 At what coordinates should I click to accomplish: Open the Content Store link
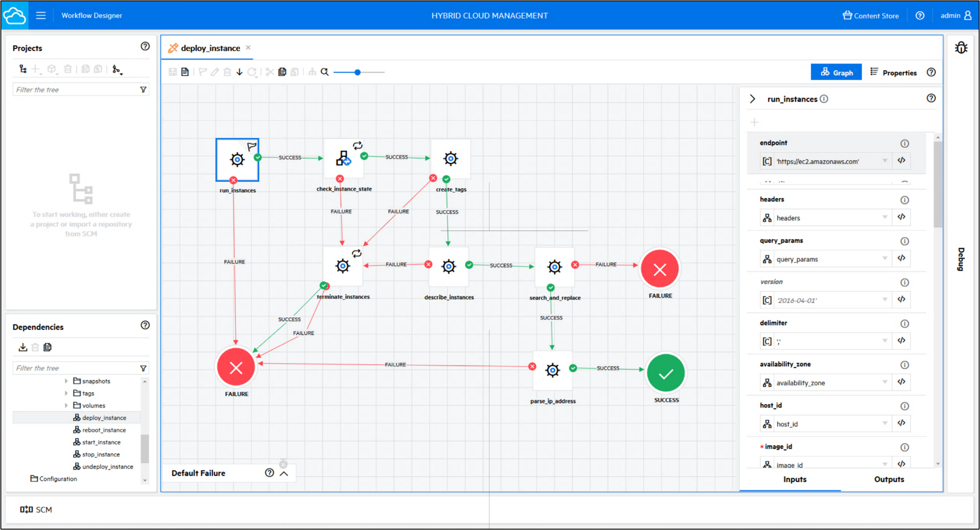click(870, 15)
